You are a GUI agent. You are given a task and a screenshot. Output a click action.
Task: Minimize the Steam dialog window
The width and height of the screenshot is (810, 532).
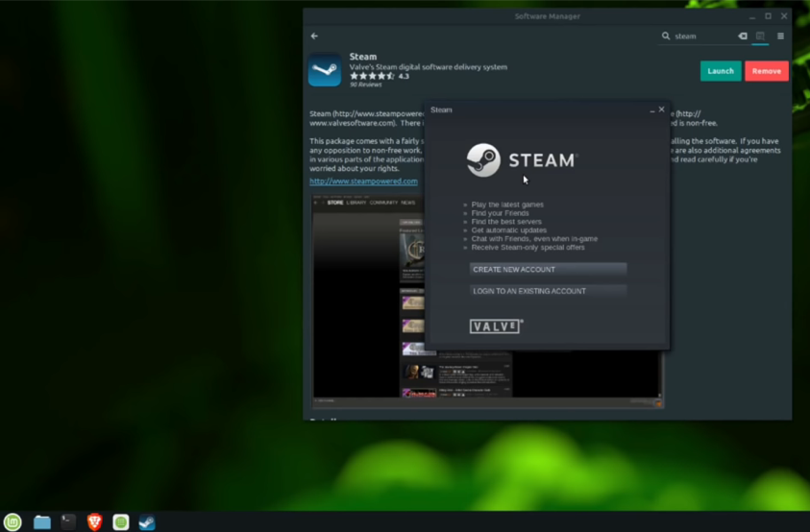(651, 110)
